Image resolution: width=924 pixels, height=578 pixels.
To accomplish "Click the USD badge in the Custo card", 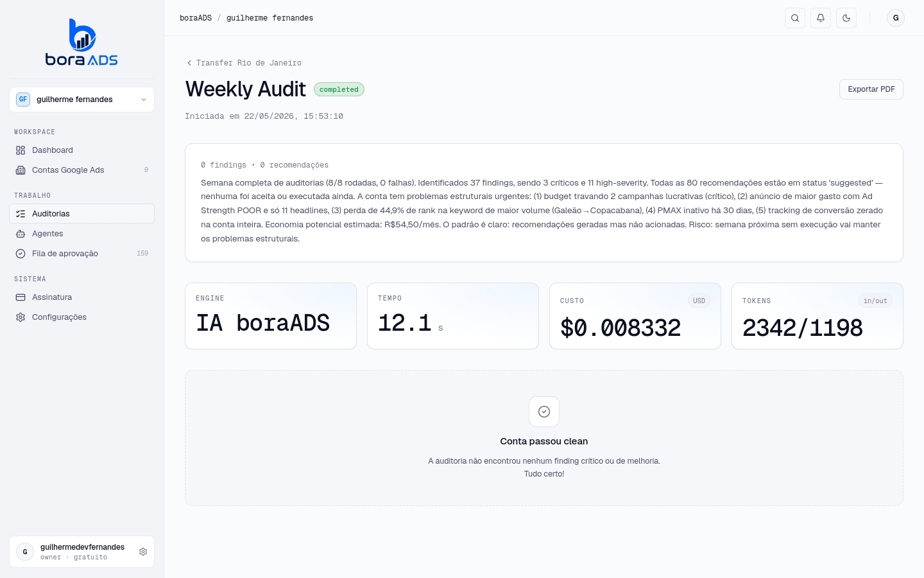I will click(x=699, y=301).
